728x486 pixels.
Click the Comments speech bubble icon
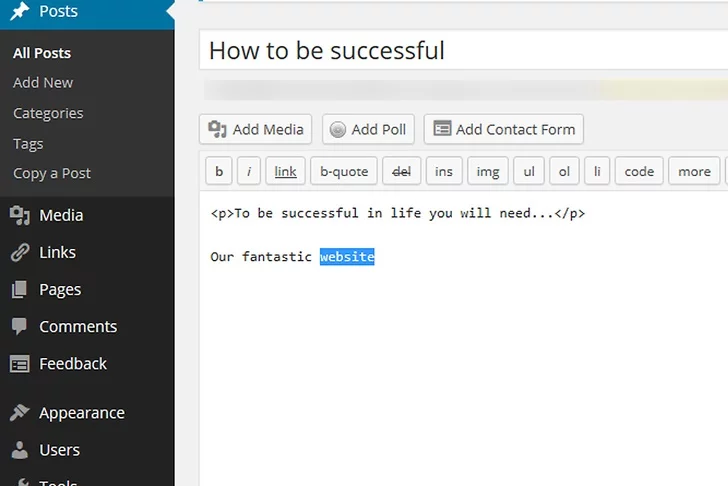point(18,326)
